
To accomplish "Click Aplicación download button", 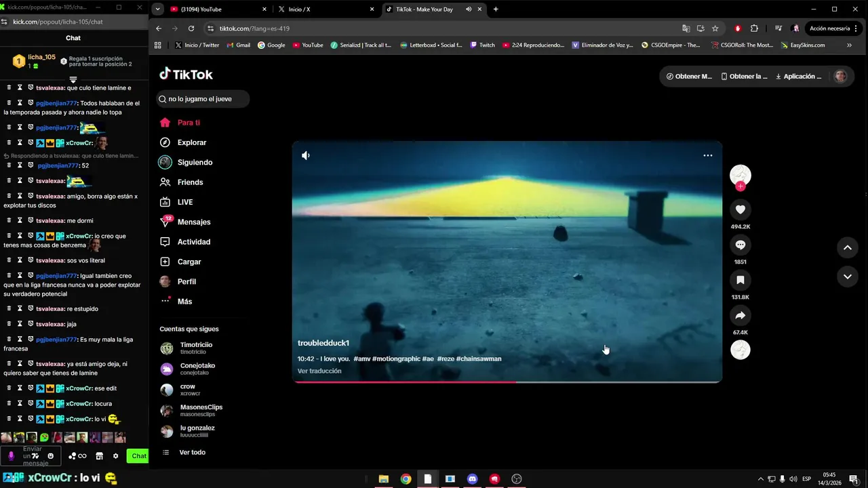I will (x=798, y=77).
